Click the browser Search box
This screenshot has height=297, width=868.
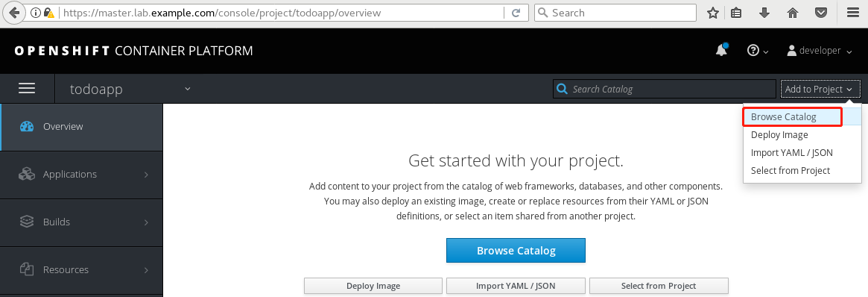[x=615, y=13]
